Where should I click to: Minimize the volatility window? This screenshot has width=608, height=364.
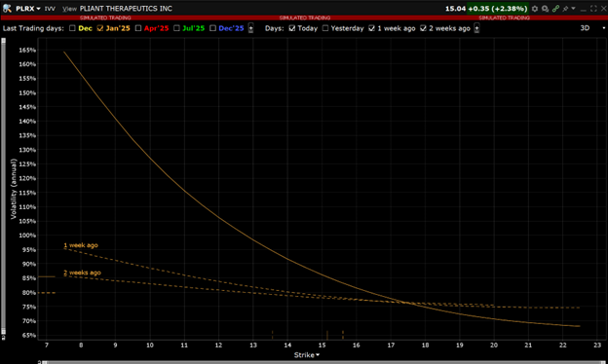[584, 10]
